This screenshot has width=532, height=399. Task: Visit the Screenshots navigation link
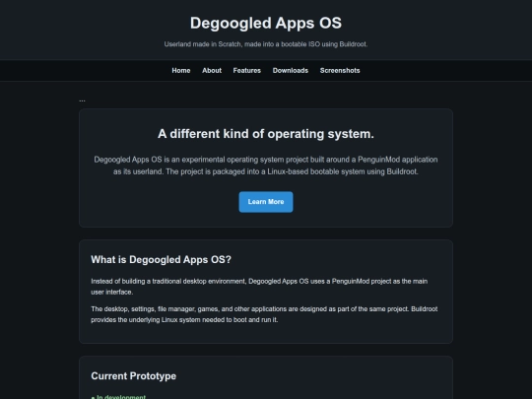click(340, 71)
